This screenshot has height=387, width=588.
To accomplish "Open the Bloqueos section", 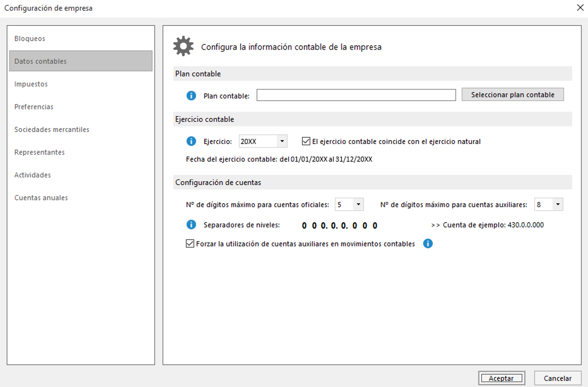I will coord(80,38).
